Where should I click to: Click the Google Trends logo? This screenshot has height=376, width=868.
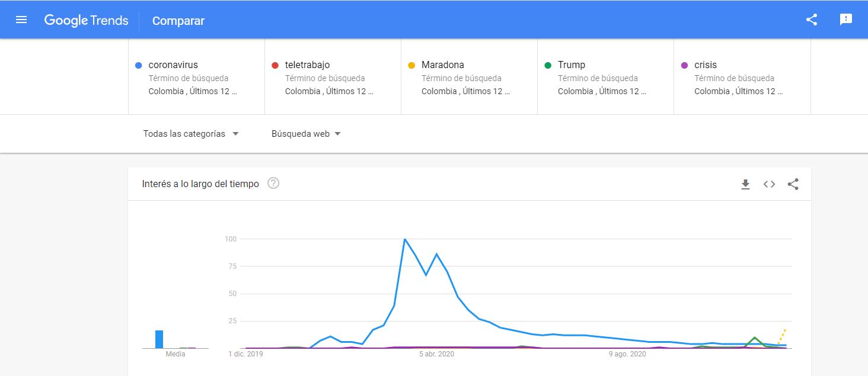coord(87,20)
